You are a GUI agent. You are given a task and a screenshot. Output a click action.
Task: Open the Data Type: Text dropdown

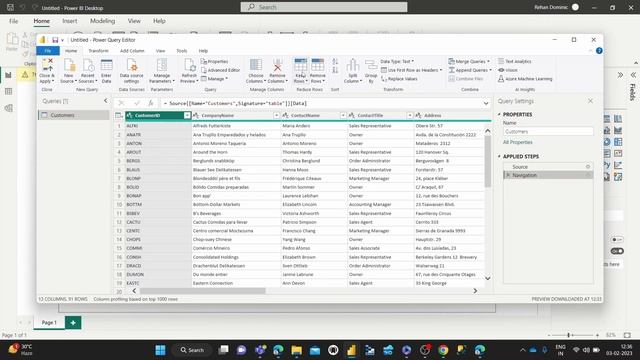click(x=397, y=61)
